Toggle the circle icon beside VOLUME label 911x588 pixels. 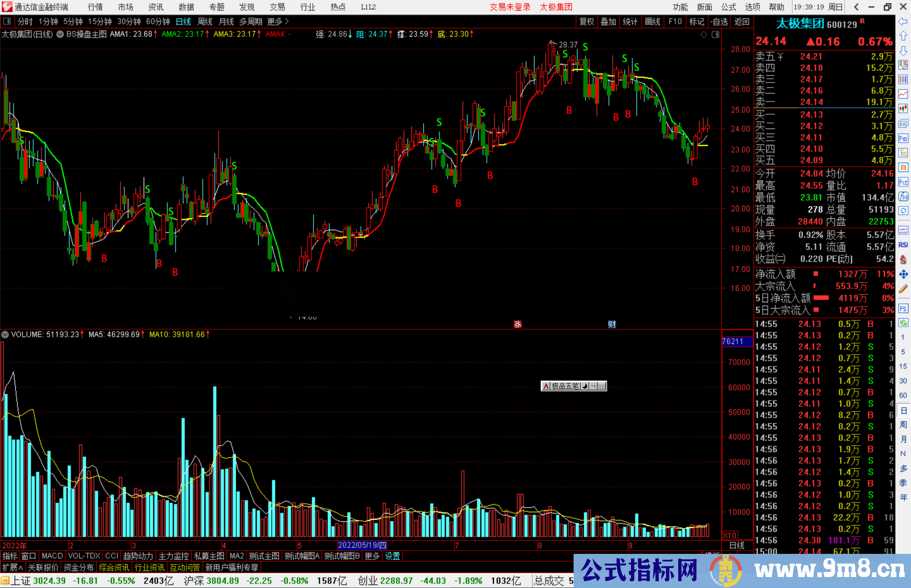point(5,335)
